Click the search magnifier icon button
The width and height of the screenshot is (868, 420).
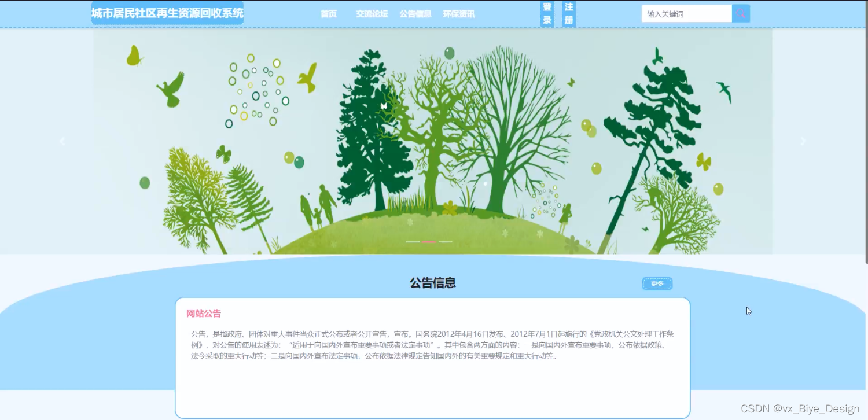[x=741, y=13]
